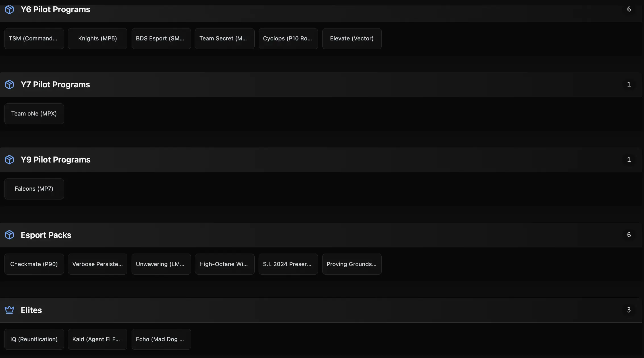Viewport: 644px width, 358px height.
Task: Click the Esport Packs count badge 6
Action: coord(629,235)
